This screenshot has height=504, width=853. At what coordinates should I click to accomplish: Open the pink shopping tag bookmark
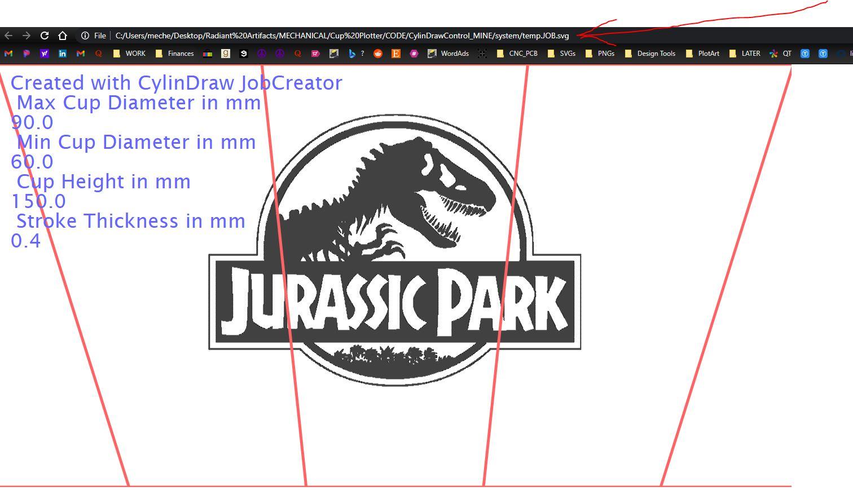pos(316,54)
